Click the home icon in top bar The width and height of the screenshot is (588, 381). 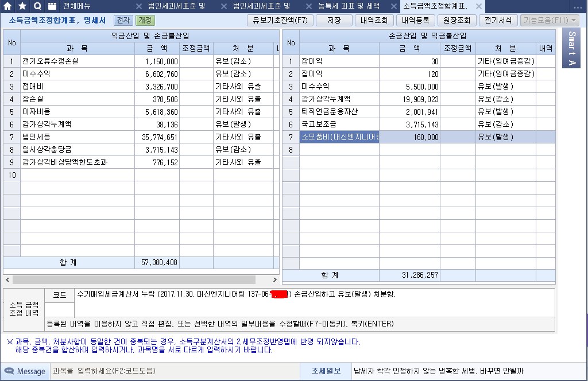(7, 6)
